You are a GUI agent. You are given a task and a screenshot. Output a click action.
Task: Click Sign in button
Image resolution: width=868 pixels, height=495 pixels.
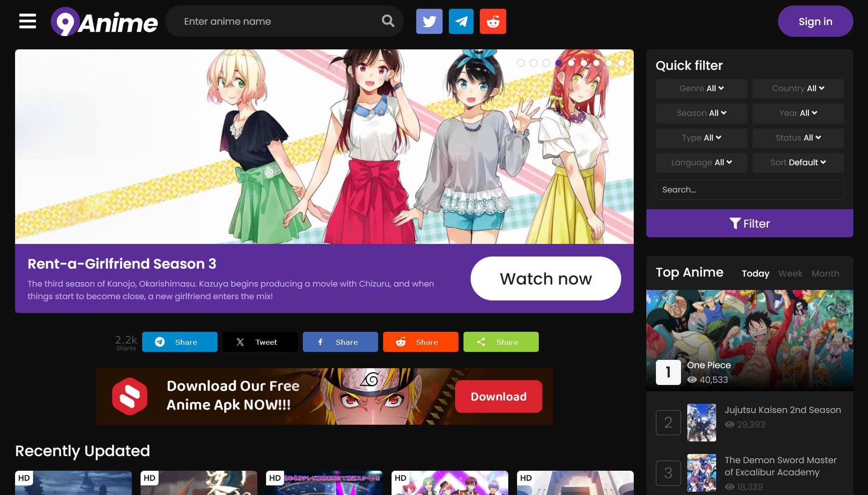[816, 21]
